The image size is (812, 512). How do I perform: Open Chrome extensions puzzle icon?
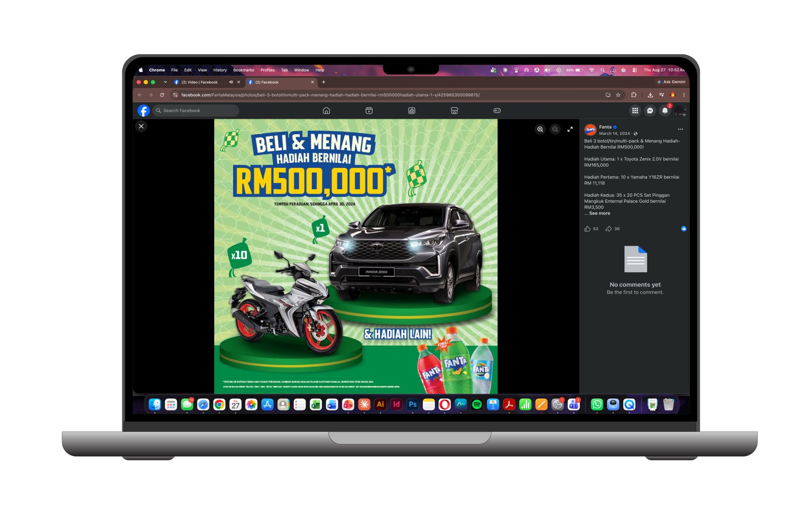(634, 95)
